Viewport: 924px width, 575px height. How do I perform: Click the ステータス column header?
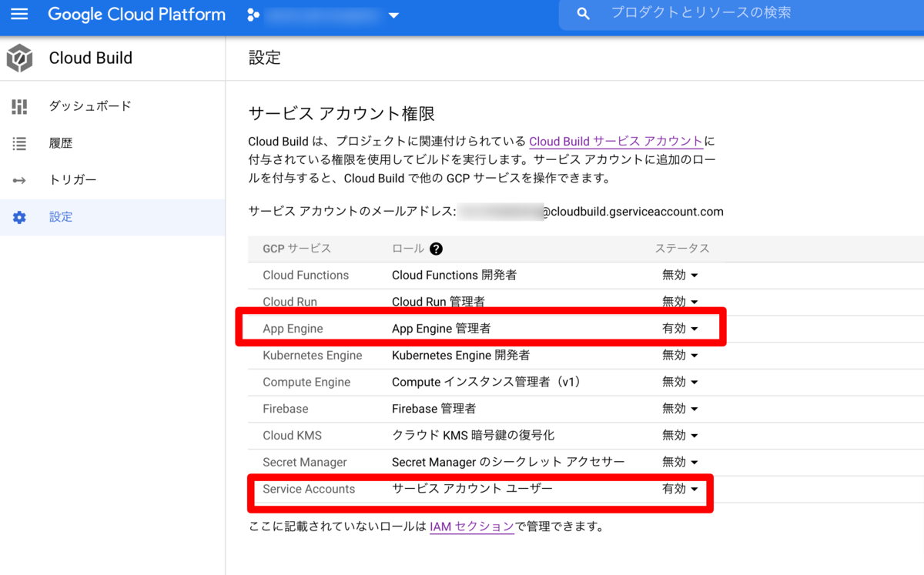pos(682,249)
